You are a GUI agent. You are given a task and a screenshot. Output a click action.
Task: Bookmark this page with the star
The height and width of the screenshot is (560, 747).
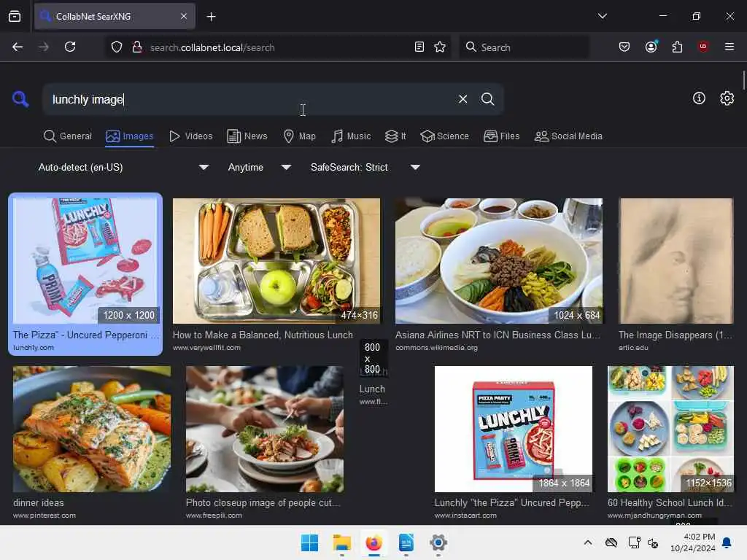[440, 47]
